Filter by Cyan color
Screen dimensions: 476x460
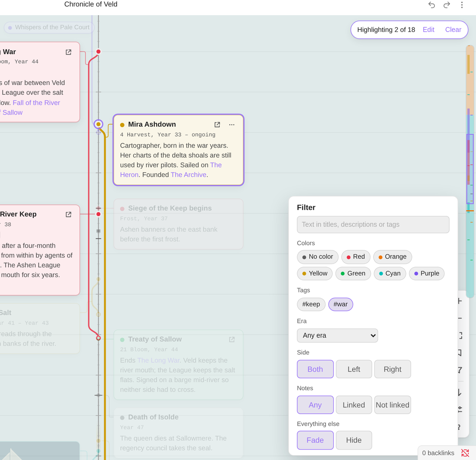[390, 273]
